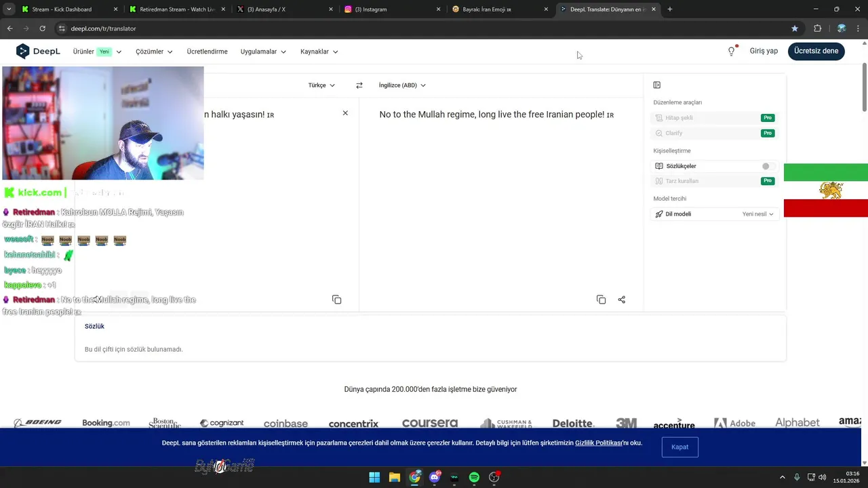
Task: Show hidden system tray icons
Action: [783, 477]
